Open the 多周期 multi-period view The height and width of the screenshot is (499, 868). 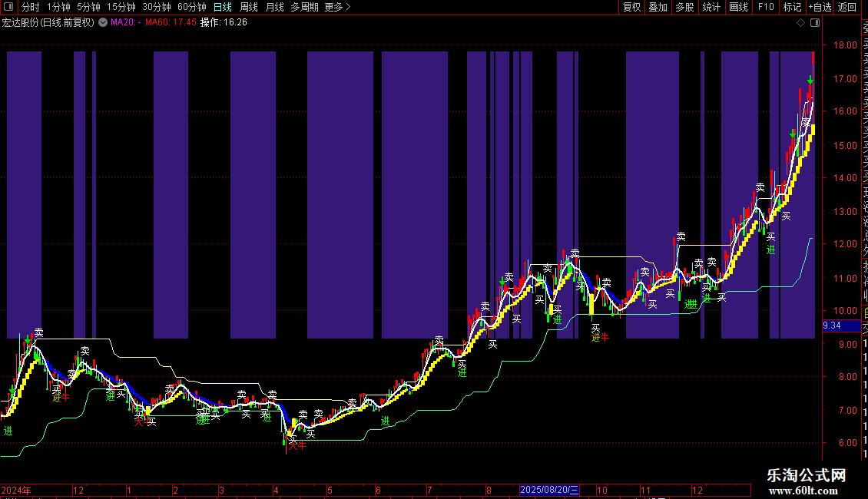tap(304, 7)
